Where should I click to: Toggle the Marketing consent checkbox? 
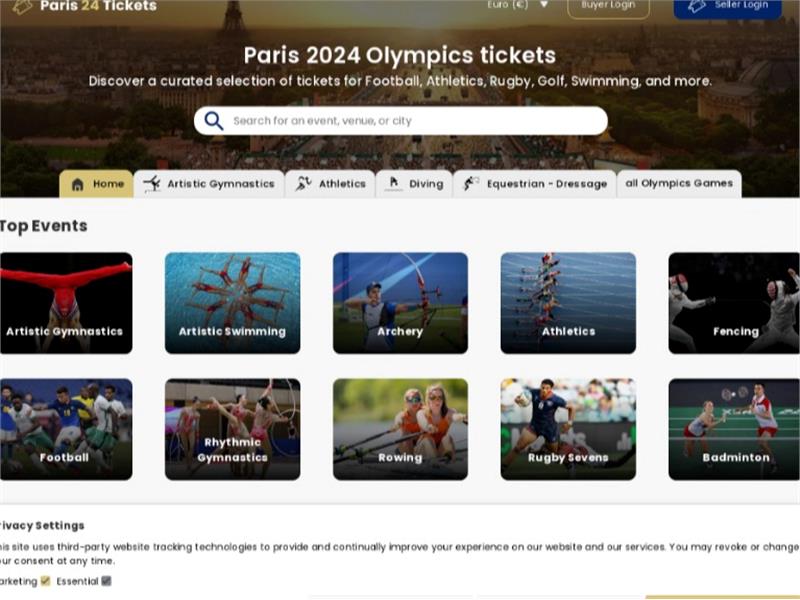pos(45,581)
